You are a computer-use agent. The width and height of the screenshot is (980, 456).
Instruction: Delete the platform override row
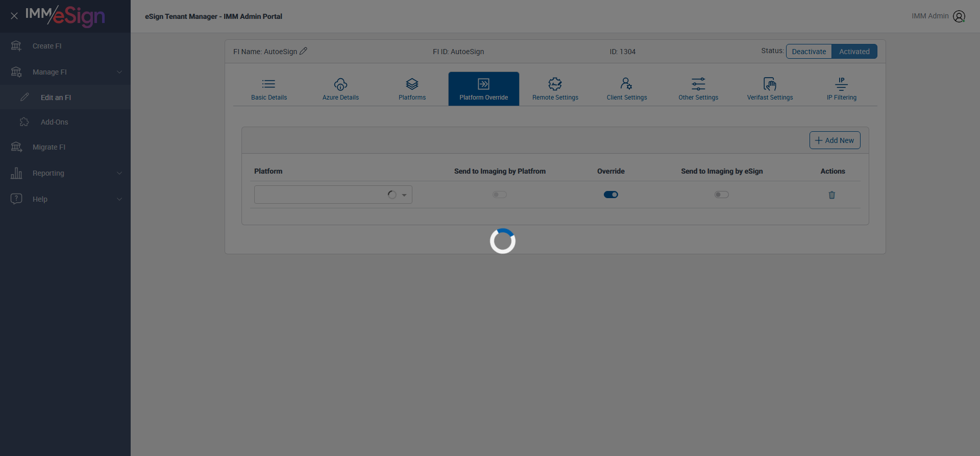[832, 195]
